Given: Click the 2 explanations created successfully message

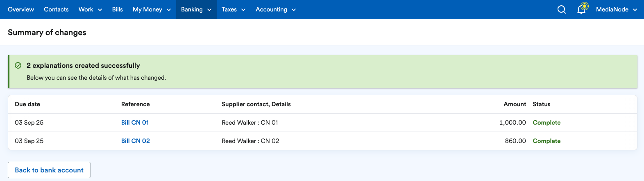Looking at the screenshot, I should click(83, 65).
